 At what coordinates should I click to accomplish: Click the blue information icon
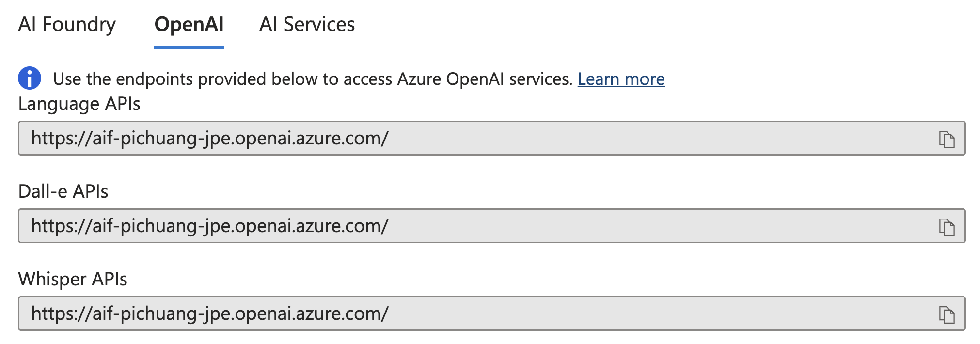[x=30, y=78]
